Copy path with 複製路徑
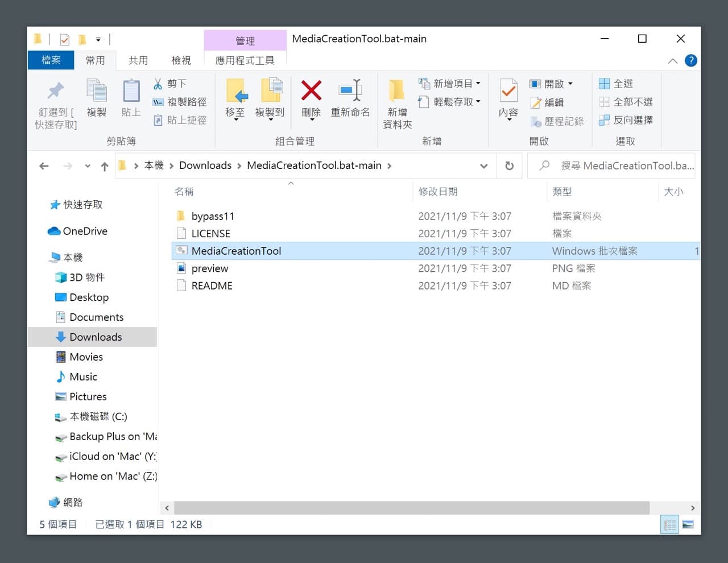The height and width of the screenshot is (563, 728). [179, 102]
